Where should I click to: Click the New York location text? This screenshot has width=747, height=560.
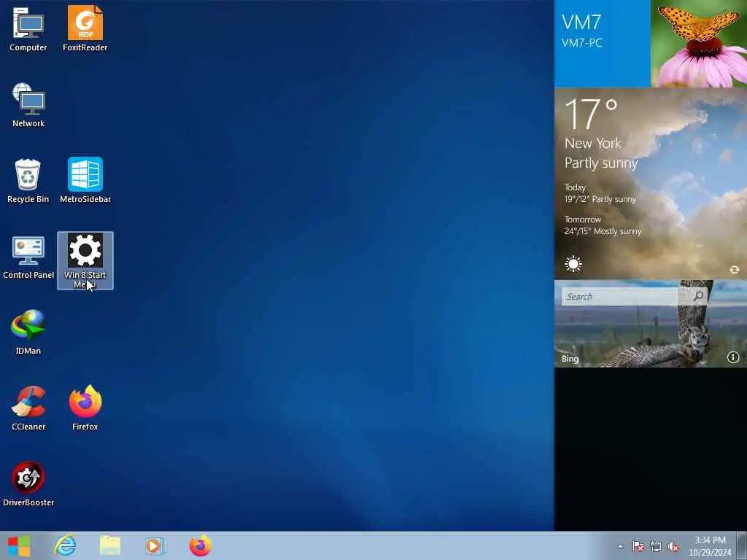pos(593,144)
